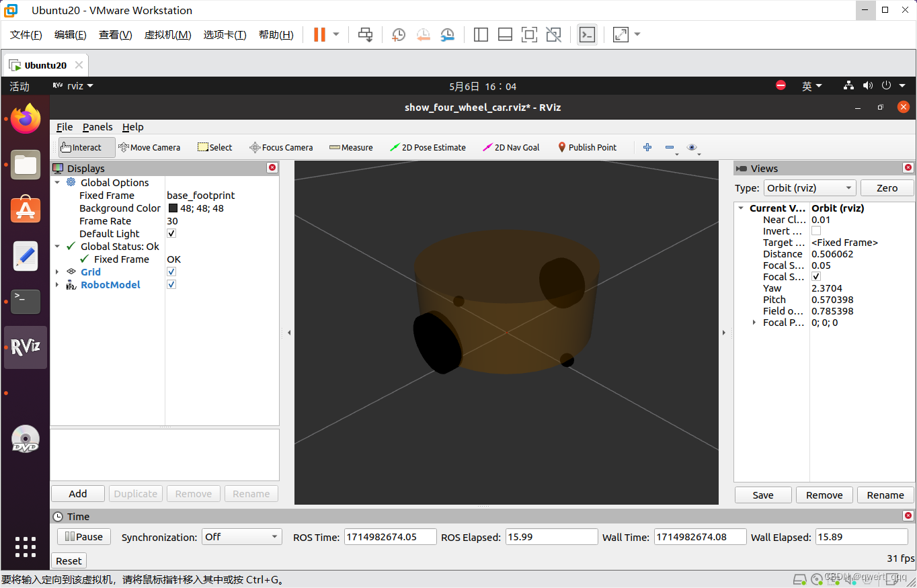
Task: Open Files from the Ubuntu dock
Action: click(x=26, y=165)
